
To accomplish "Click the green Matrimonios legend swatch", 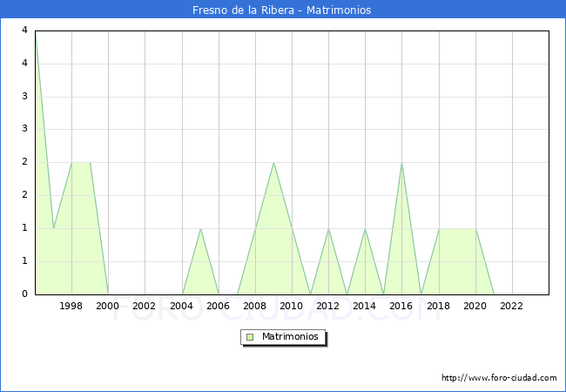I will coord(250,337).
